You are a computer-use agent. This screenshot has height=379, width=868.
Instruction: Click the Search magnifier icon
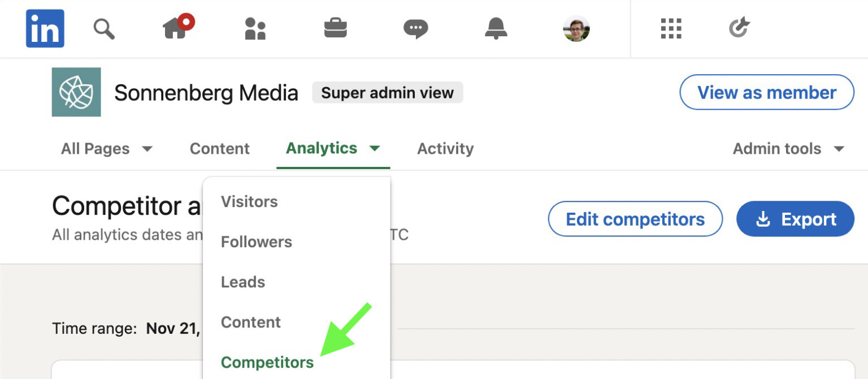coord(104,28)
